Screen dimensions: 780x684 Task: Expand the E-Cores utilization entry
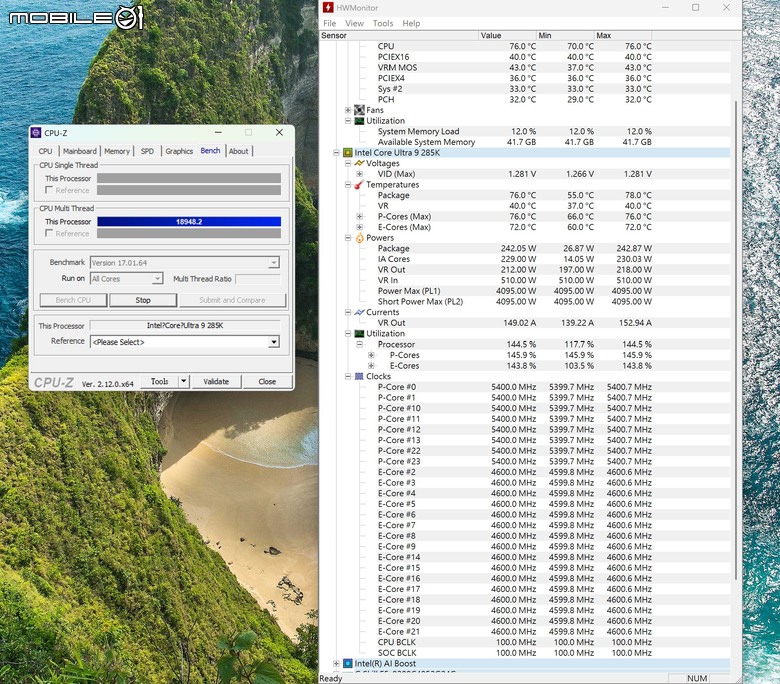(x=371, y=366)
